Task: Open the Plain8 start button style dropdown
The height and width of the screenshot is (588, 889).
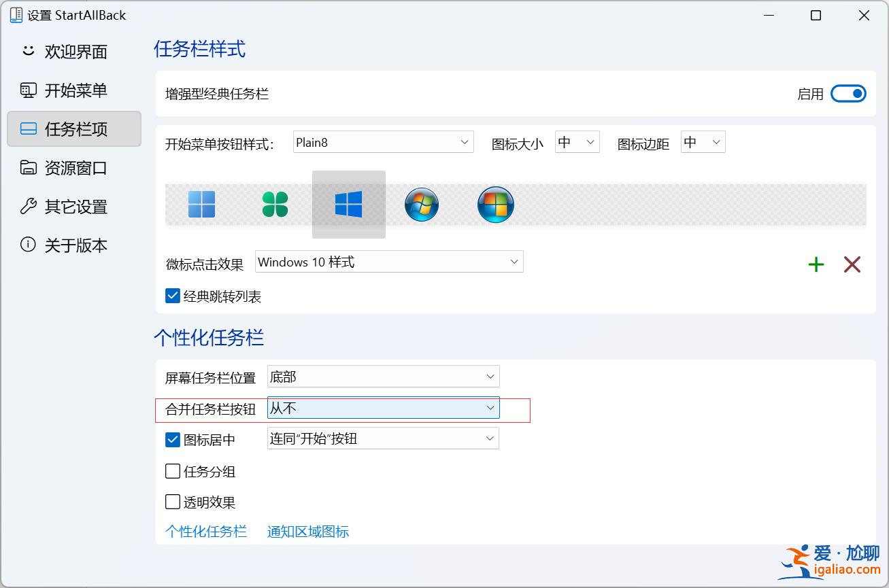Action: tap(383, 141)
